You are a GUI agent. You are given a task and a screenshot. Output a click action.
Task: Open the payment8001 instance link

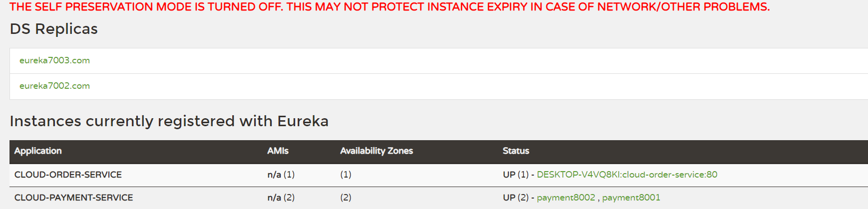click(x=631, y=198)
